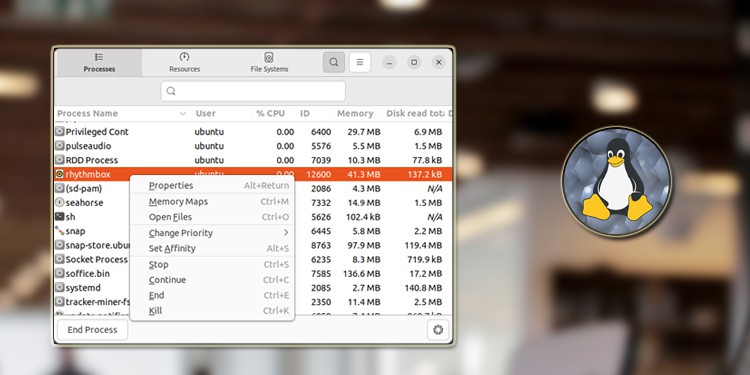Click the 136.6 MB memory value
The image size is (750, 375).
(x=362, y=274)
